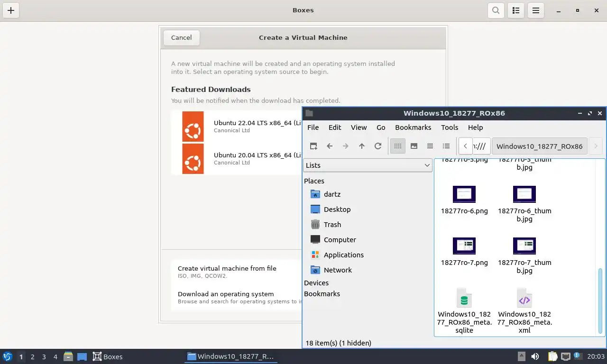The height and width of the screenshot is (364, 607).
Task: Switch to workspace 3 in the taskbar pager
Action: [x=44, y=357]
